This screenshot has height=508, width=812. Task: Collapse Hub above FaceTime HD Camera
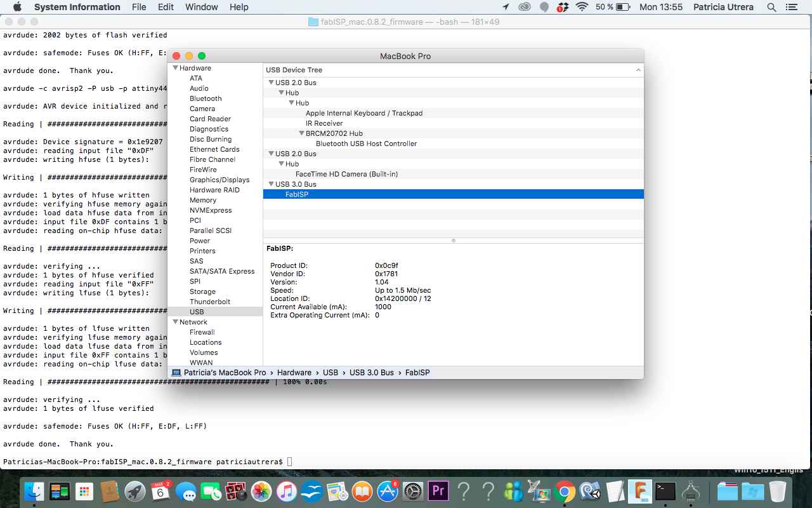point(281,164)
